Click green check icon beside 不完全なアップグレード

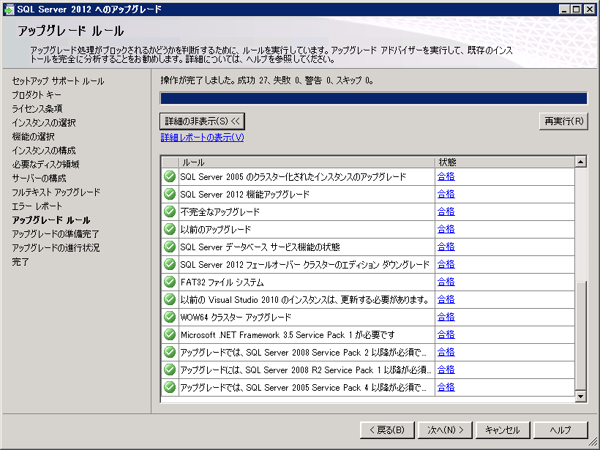[170, 212]
